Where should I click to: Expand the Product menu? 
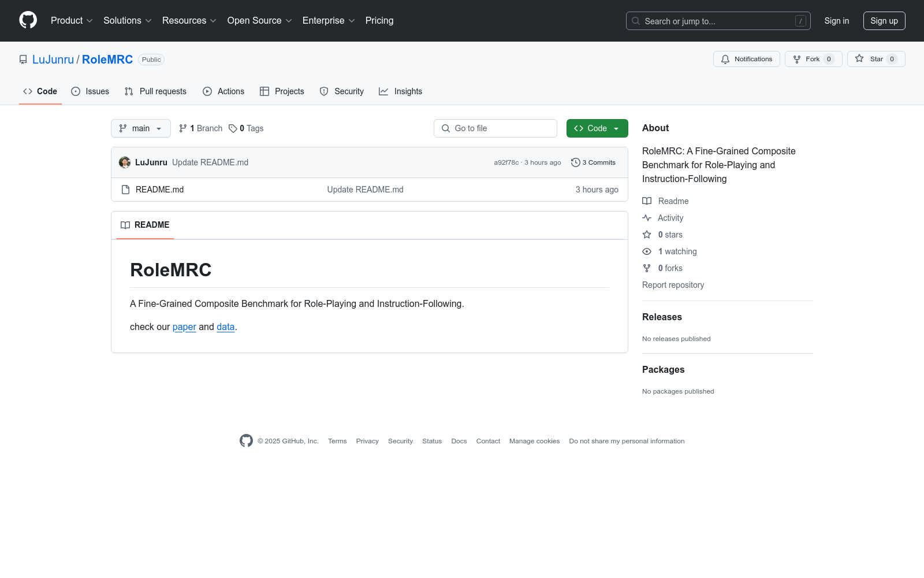tap(72, 20)
